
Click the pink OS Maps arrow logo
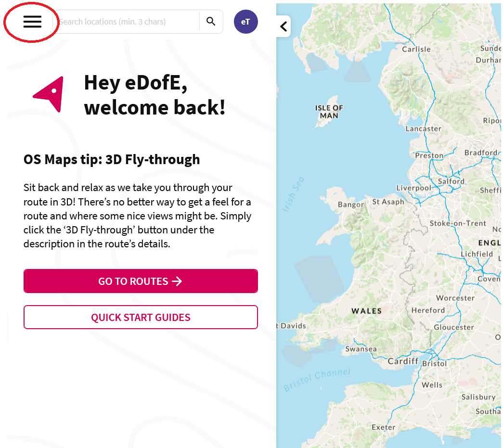(48, 94)
